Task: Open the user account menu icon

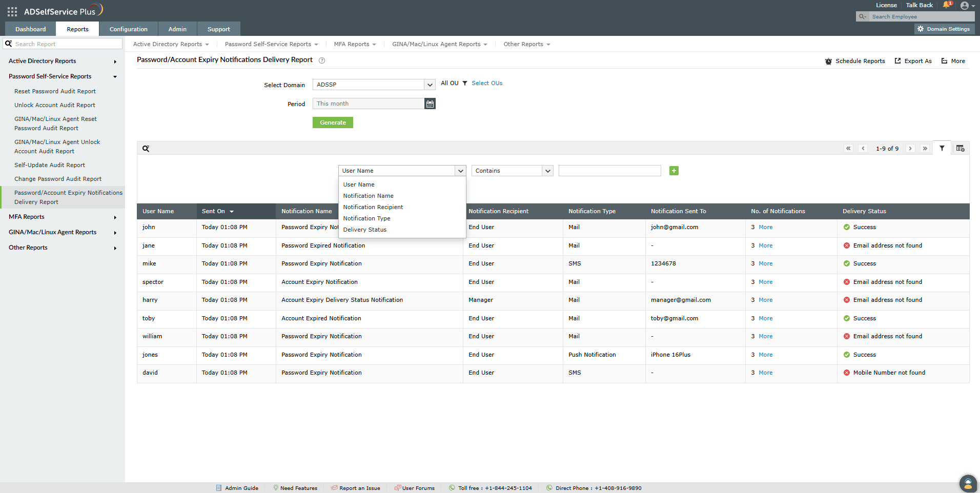Action: click(x=966, y=6)
